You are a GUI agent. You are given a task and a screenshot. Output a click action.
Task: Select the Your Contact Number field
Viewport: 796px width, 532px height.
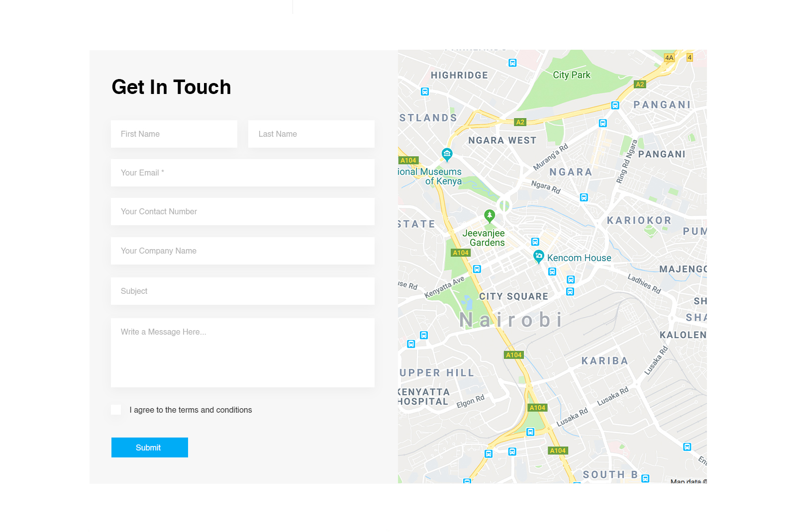(x=243, y=211)
